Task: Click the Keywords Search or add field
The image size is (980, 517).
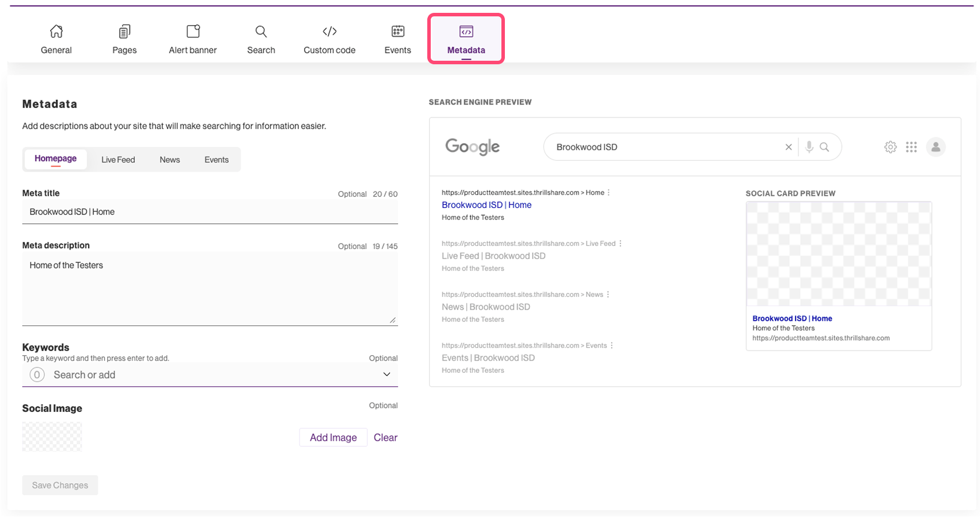Action: pyautogui.click(x=210, y=374)
